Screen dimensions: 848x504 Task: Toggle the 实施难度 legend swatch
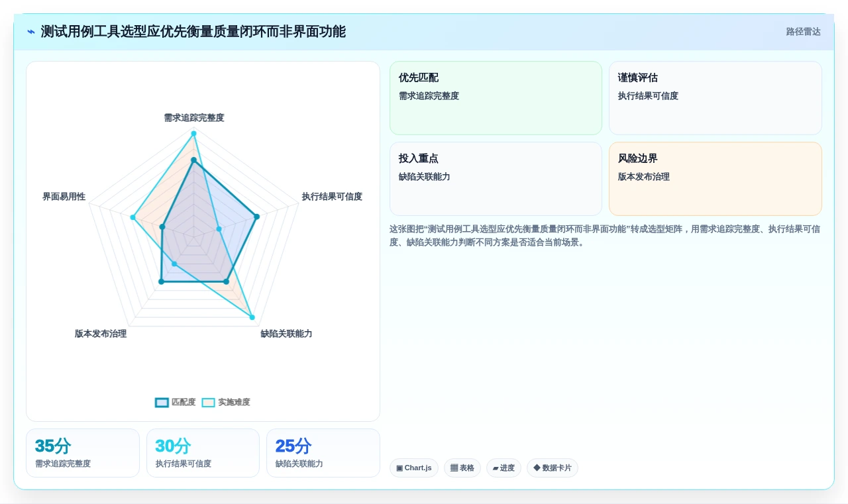[x=209, y=403]
